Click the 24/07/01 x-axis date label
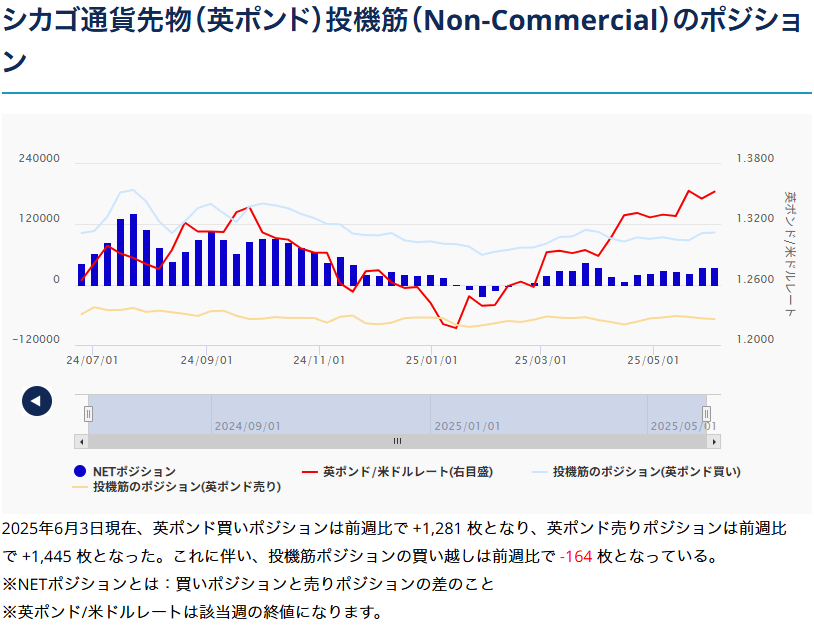Screen dimensions: 814x629 click(93, 360)
